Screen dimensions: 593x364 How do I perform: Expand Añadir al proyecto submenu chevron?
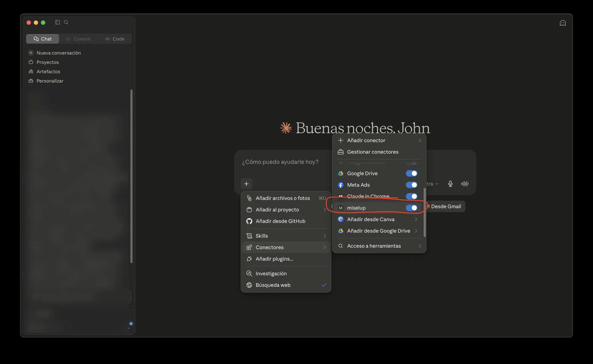pos(325,210)
